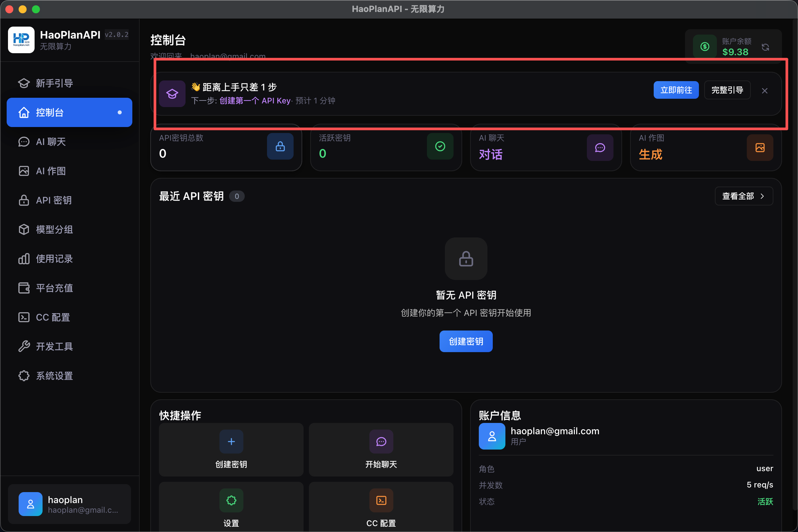The height and width of the screenshot is (532, 798).
Task: Click the sidebar haoplan user avatar
Action: click(x=30, y=504)
